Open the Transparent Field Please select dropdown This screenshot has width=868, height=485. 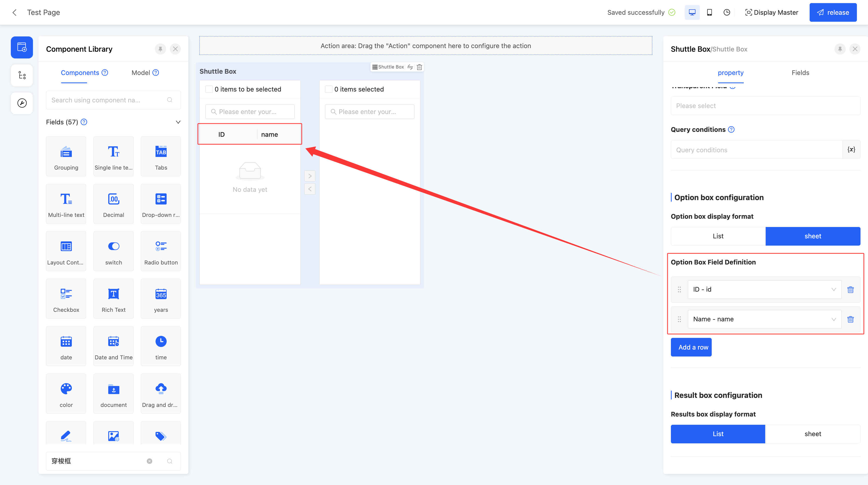[765, 106]
